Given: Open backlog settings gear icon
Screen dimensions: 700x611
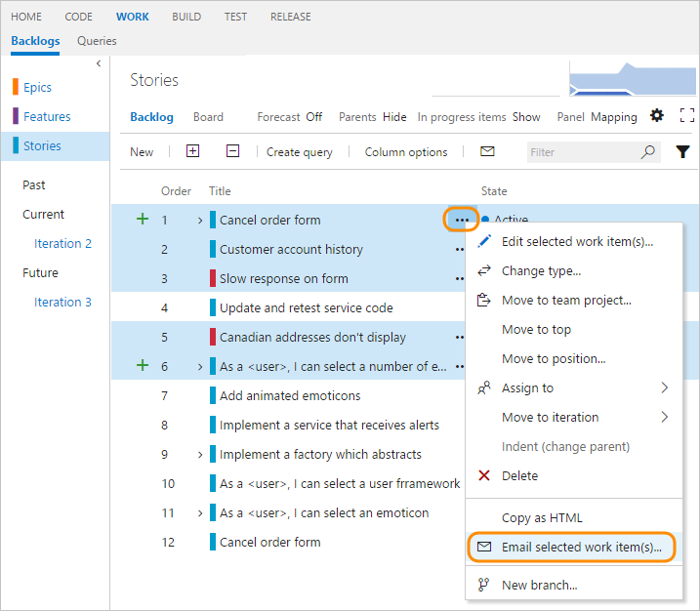Looking at the screenshot, I should [x=657, y=115].
